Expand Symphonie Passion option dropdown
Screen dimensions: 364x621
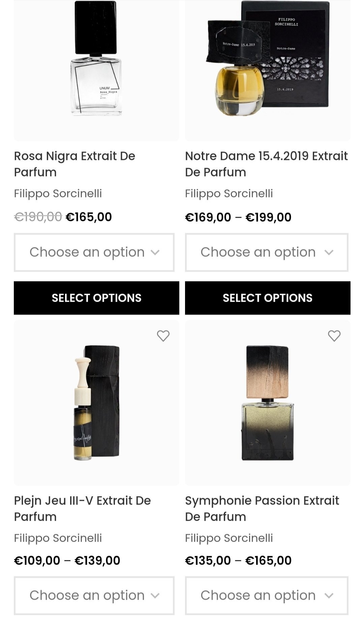(x=267, y=596)
